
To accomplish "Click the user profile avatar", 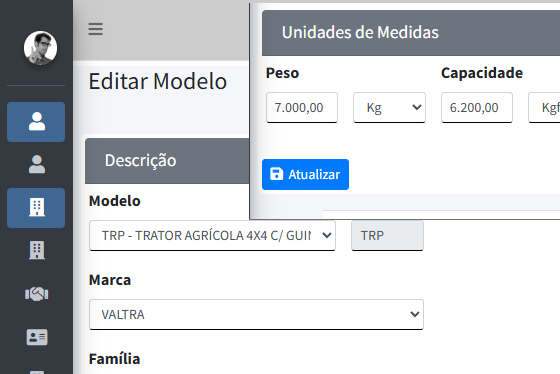I will coord(40,48).
